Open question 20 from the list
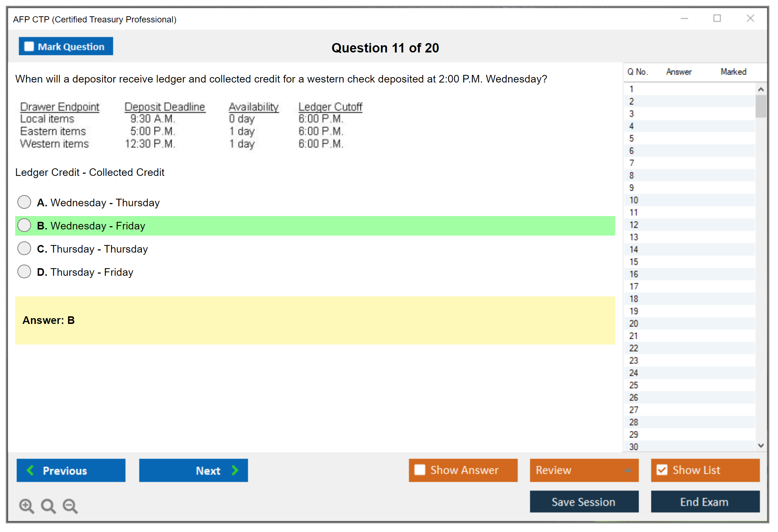Screen dimensions: 778x532 point(634,323)
